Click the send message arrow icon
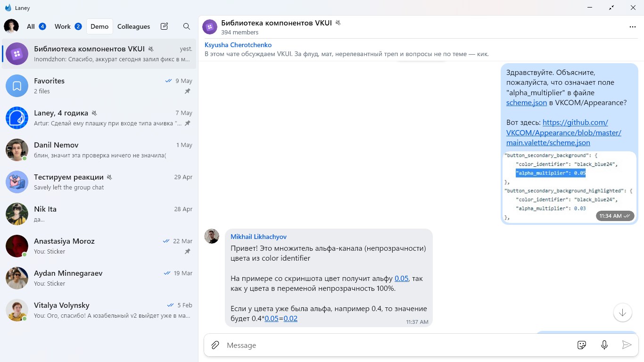The image size is (644, 362). (x=627, y=345)
